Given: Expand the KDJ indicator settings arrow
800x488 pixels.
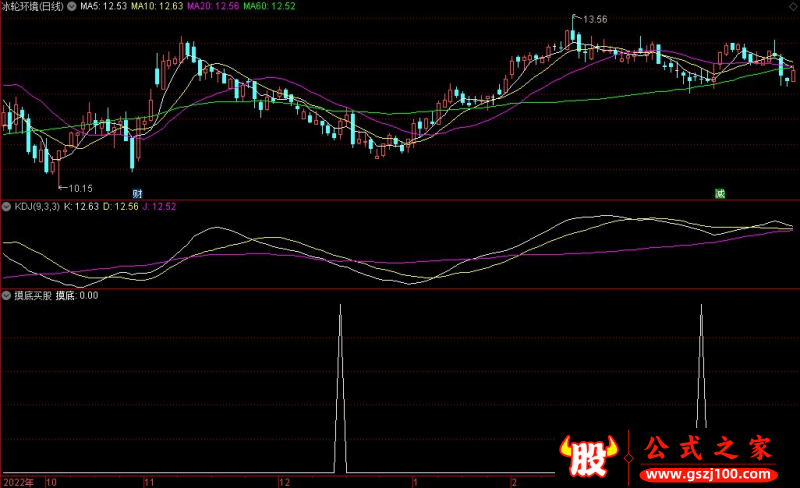Looking at the screenshot, I should [6, 207].
